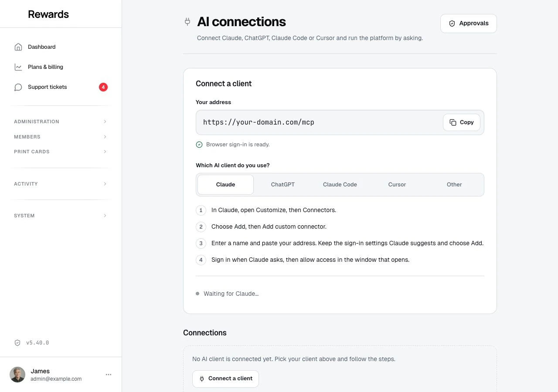Click the red badge showing 4 tickets
The image size is (558, 392).
(x=103, y=87)
